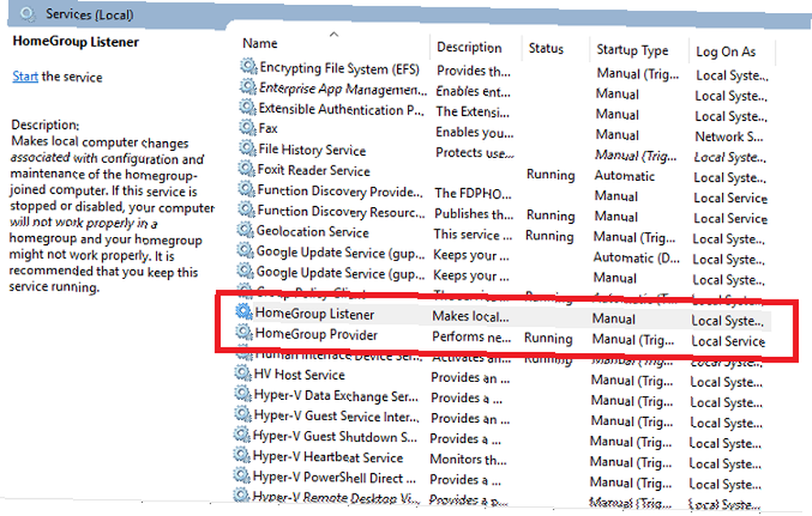Click the Automatic (D... startup type cell
Image resolution: width=812 pixels, height=516 pixels.
(x=637, y=258)
